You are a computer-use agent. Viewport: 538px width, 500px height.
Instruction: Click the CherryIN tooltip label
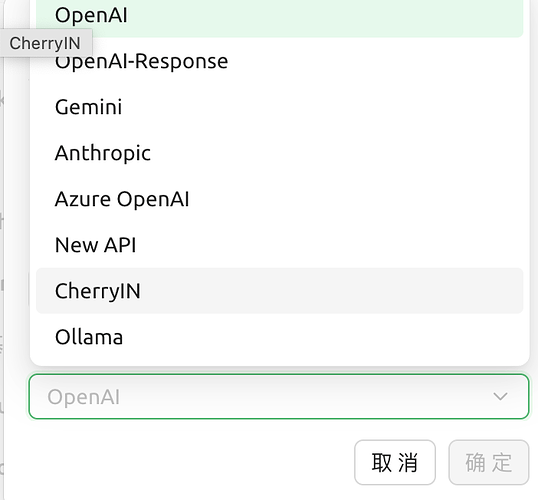(x=45, y=43)
